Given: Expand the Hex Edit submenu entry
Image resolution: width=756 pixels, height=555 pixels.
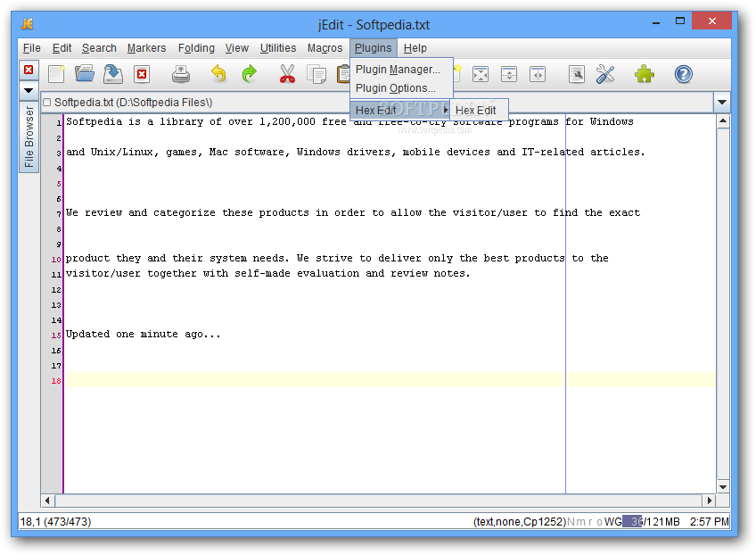Looking at the screenshot, I should point(401,111).
